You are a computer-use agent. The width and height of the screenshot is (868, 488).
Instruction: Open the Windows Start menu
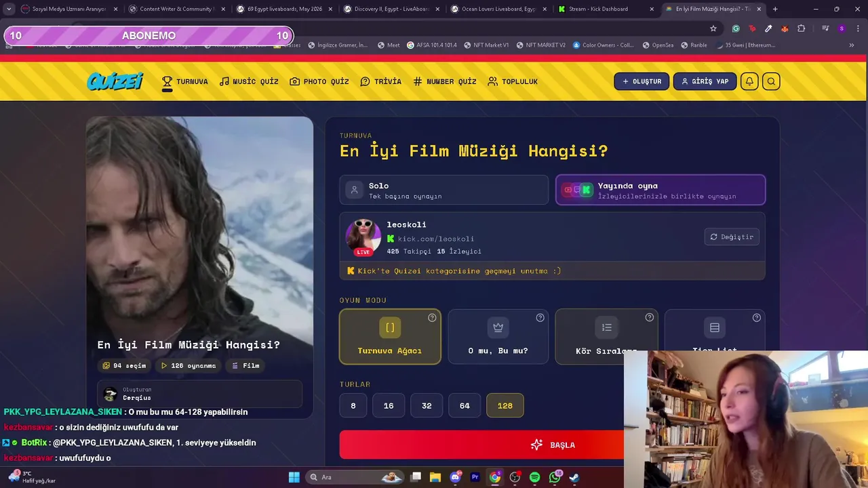294,477
